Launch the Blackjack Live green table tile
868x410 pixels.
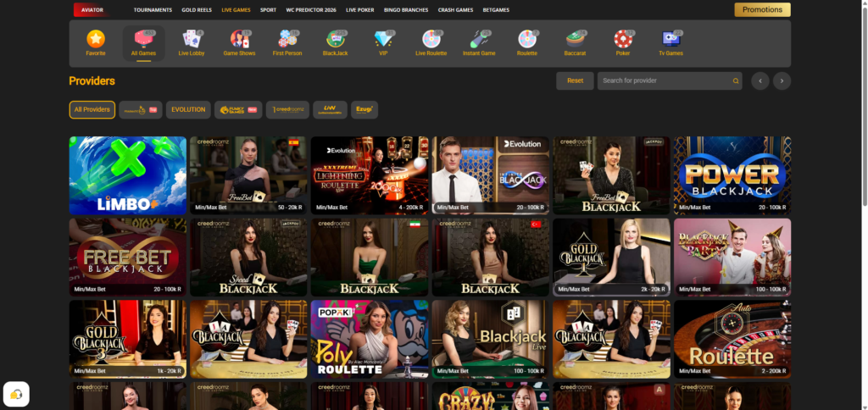tap(491, 339)
